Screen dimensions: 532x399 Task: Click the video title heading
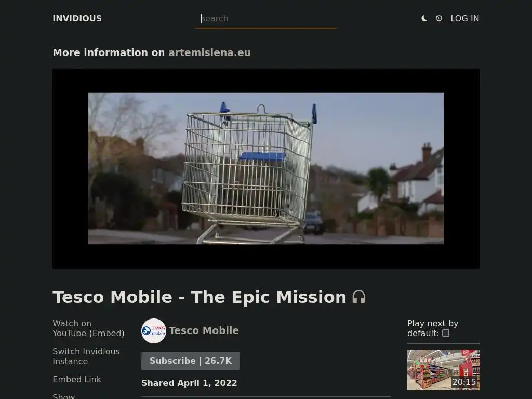pos(199,297)
